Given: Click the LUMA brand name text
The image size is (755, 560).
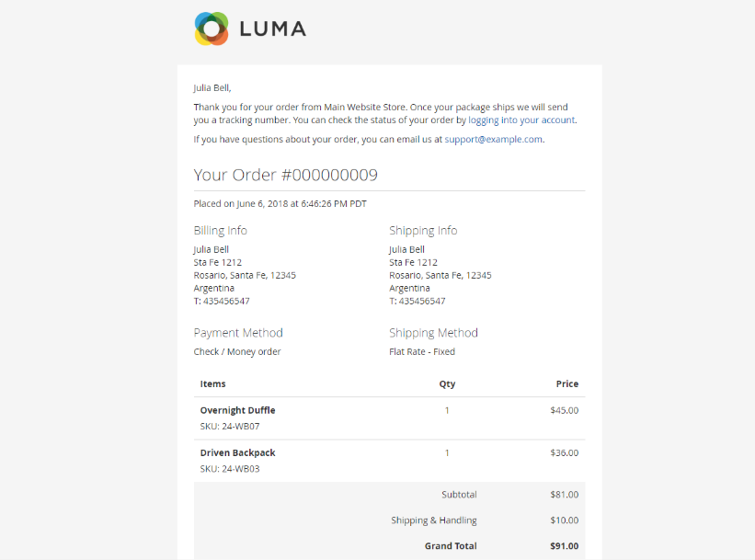Looking at the screenshot, I should click(272, 29).
